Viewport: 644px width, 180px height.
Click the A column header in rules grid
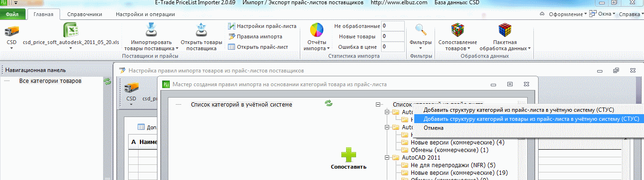pyautogui.click(x=133, y=142)
